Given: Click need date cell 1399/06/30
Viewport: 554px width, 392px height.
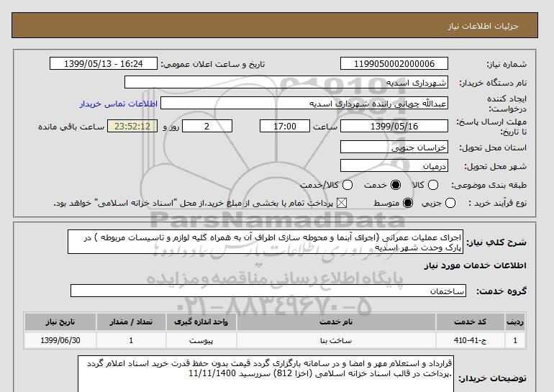Looking at the screenshot, I should [x=60, y=340].
